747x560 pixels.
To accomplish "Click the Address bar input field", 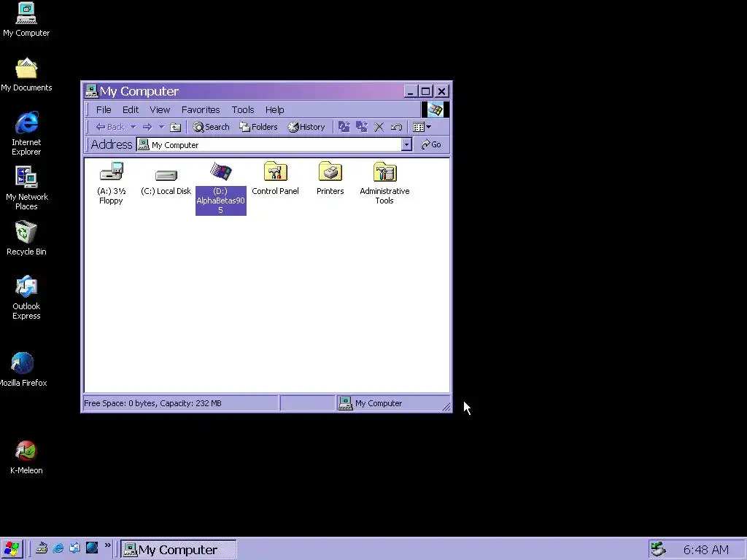I will 269,145.
